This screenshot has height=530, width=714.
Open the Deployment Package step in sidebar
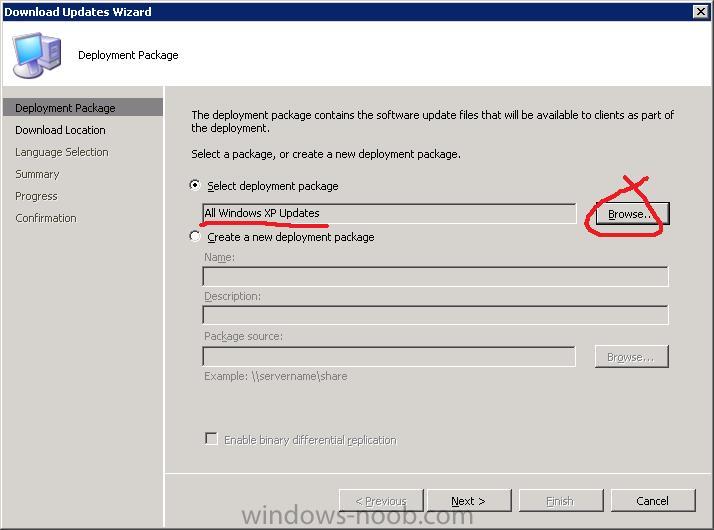point(83,107)
